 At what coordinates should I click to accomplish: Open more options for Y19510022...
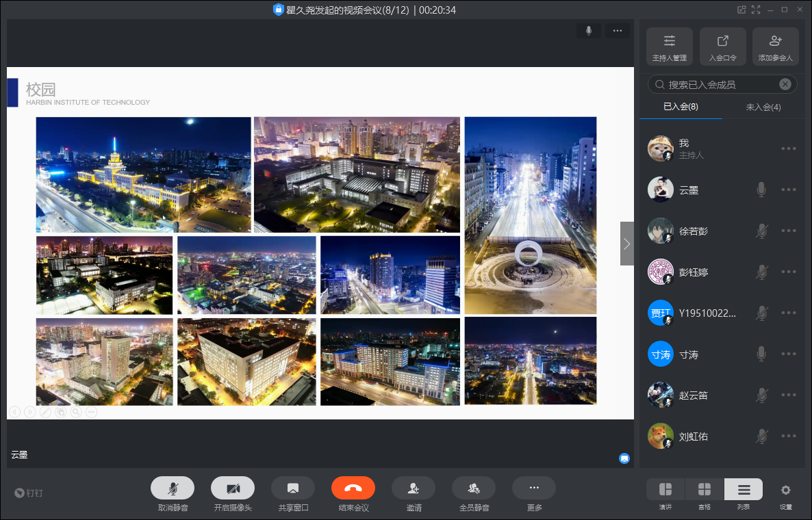789,313
